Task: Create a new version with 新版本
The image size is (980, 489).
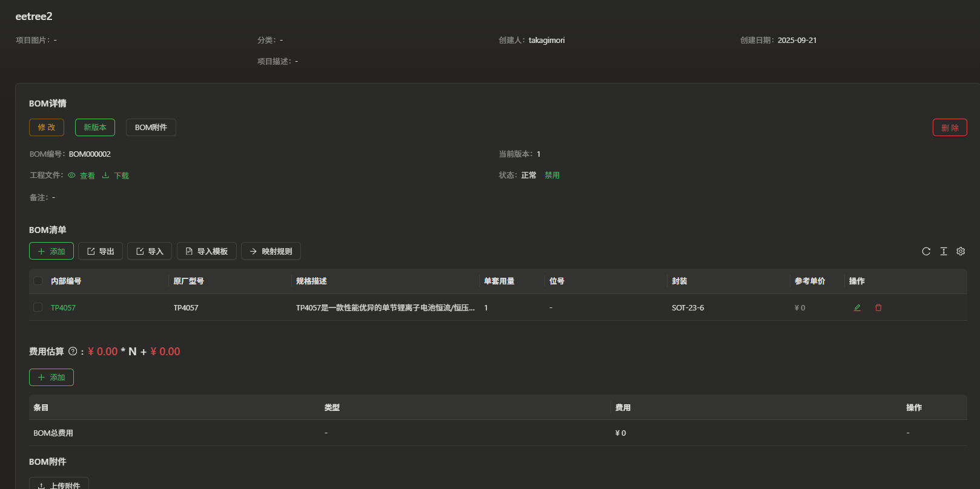Action: click(x=95, y=127)
